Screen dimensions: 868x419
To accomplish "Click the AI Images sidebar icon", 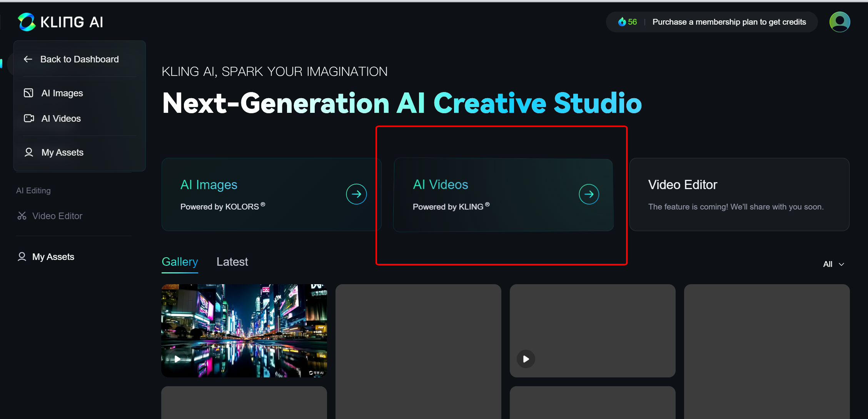I will click(x=28, y=92).
